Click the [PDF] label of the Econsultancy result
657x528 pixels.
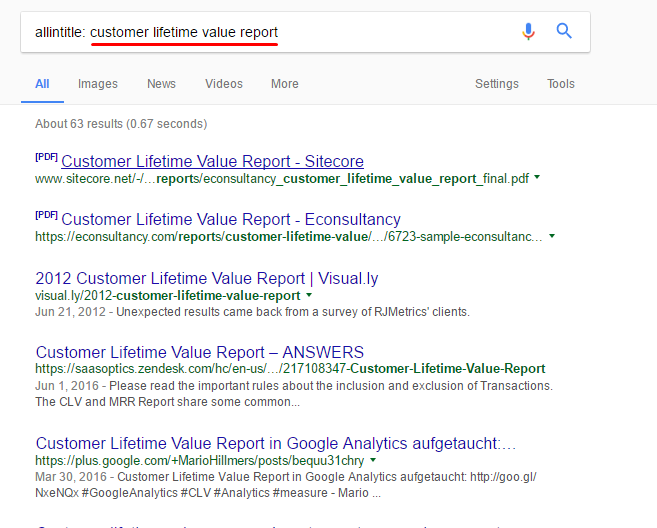pos(46,215)
